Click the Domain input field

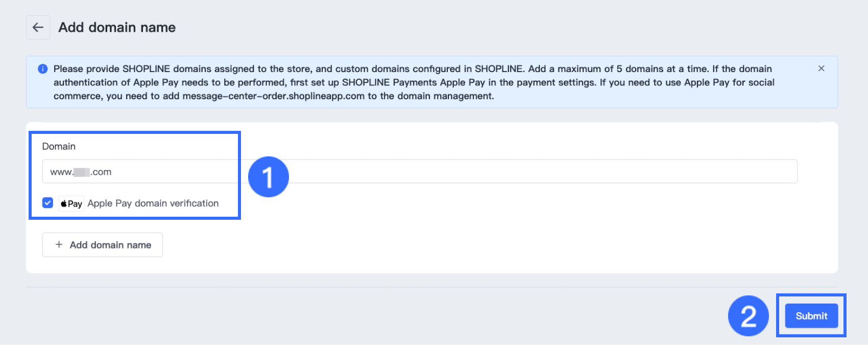tap(420, 172)
